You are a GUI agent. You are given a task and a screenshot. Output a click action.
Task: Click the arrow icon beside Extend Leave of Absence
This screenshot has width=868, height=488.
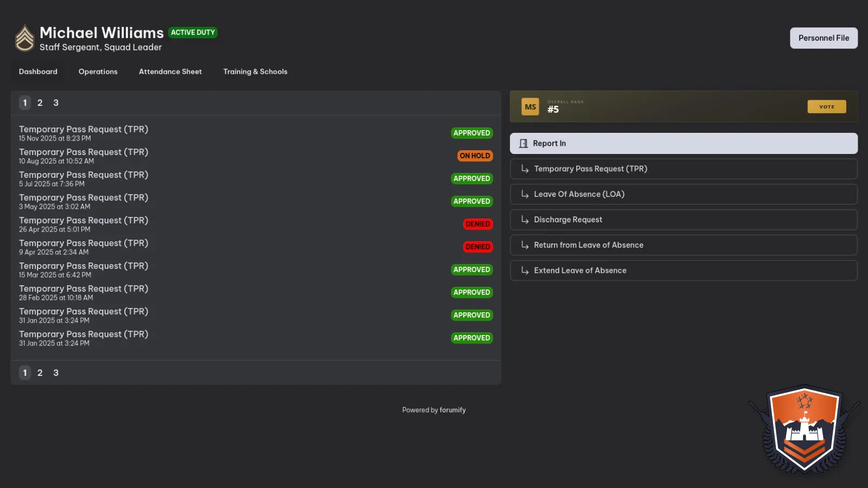(525, 271)
